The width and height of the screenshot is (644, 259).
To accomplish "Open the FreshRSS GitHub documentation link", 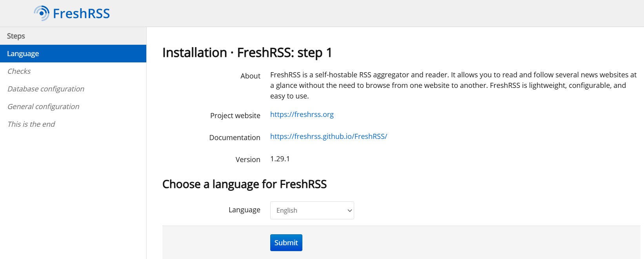I will (x=328, y=136).
